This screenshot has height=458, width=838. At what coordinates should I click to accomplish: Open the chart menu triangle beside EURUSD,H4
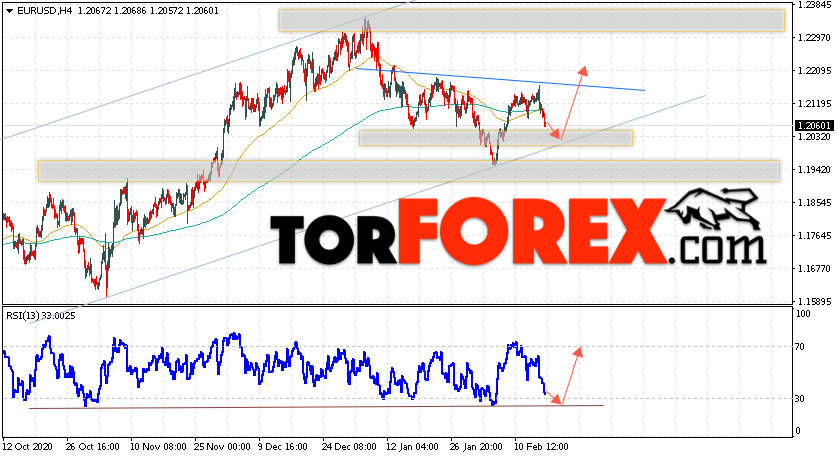(9, 11)
